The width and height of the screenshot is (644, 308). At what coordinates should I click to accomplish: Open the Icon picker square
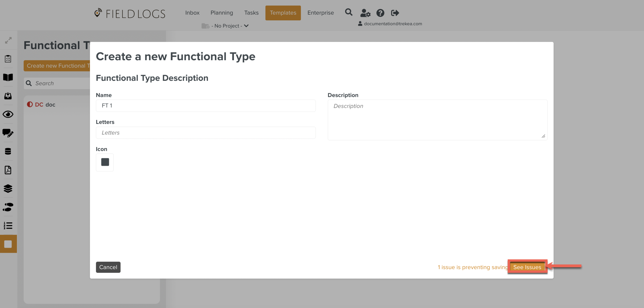(x=105, y=162)
